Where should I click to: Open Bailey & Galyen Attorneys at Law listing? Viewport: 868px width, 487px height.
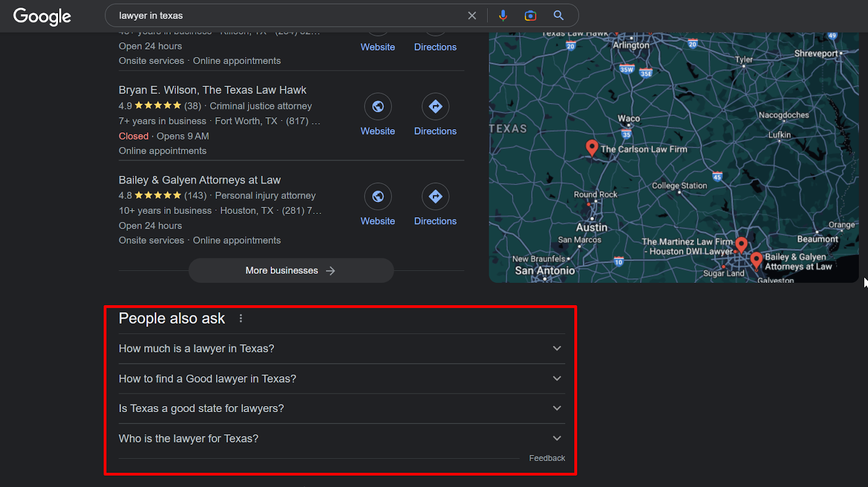(x=200, y=180)
